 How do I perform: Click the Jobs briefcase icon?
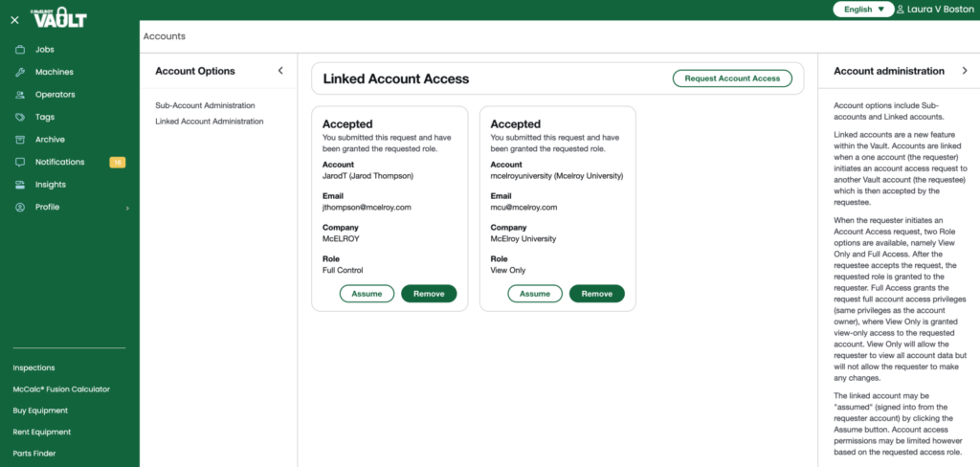(x=20, y=50)
